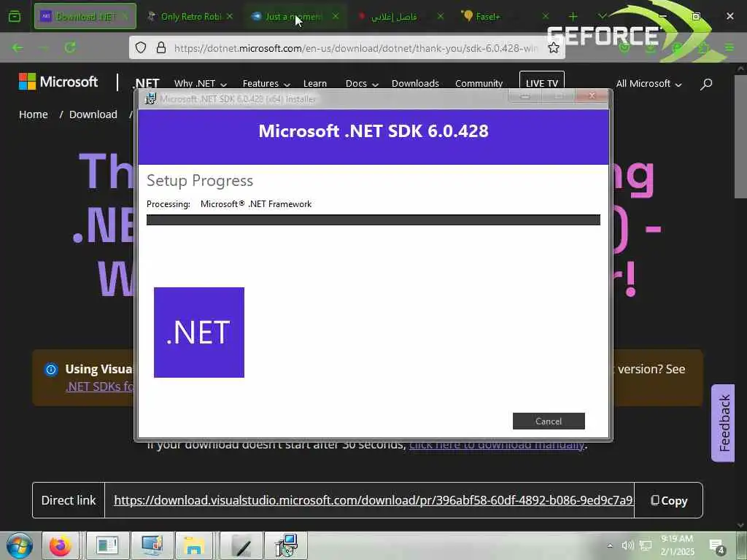Viewport: 747px width, 560px height.
Task: Open the monitor application taskbar icon
Action: (x=152, y=545)
